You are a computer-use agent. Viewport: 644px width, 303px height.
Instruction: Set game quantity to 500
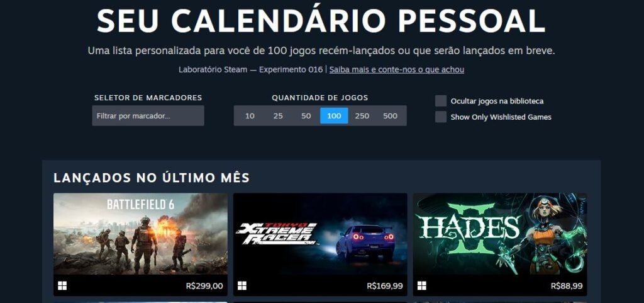390,116
